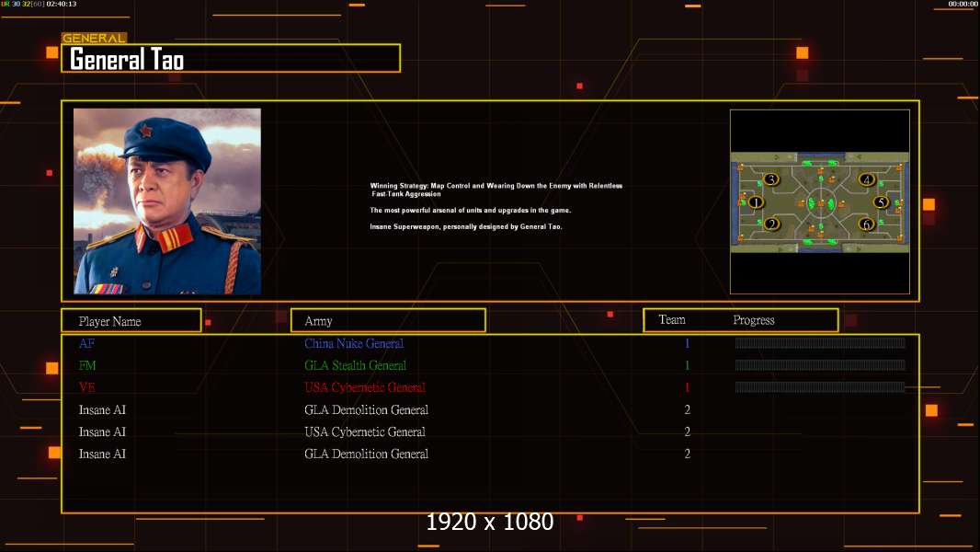
Task: Select player name FM
Action: pos(87,365)
